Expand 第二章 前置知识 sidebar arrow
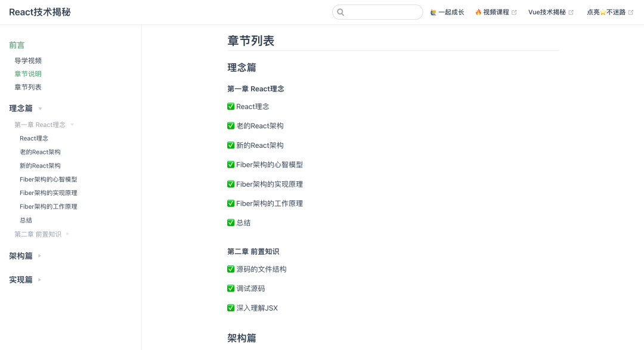 pyautogui.click(x=68, y=234)
